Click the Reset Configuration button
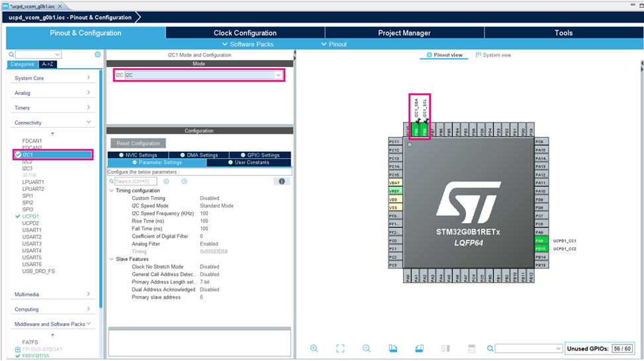 (x=138, y=143)
